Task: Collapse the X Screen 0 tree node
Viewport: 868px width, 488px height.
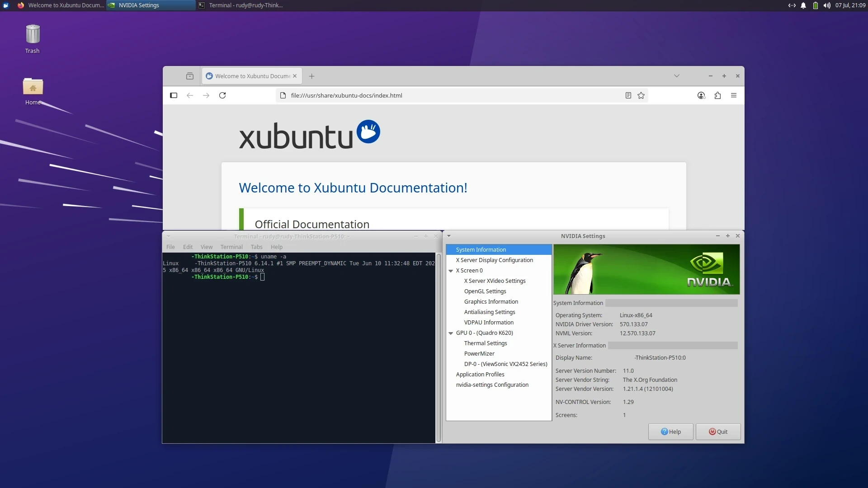Action: 451,271
